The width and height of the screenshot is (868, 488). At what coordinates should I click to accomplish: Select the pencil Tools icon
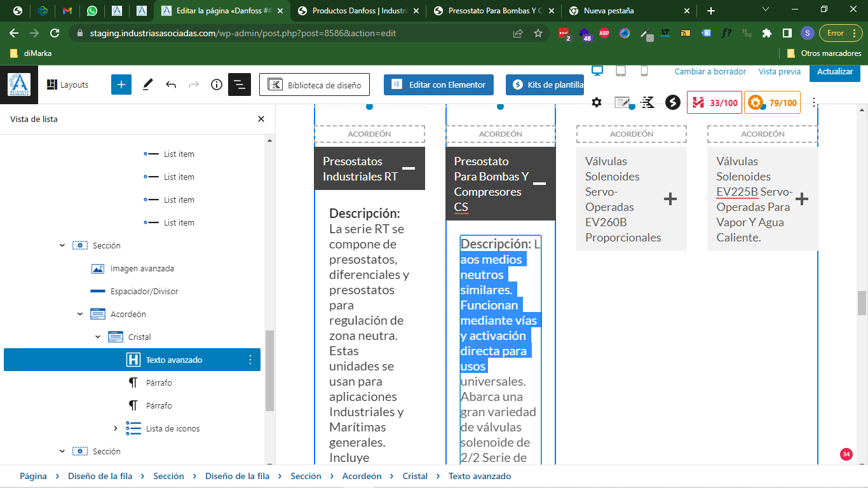tap(147, 85)
